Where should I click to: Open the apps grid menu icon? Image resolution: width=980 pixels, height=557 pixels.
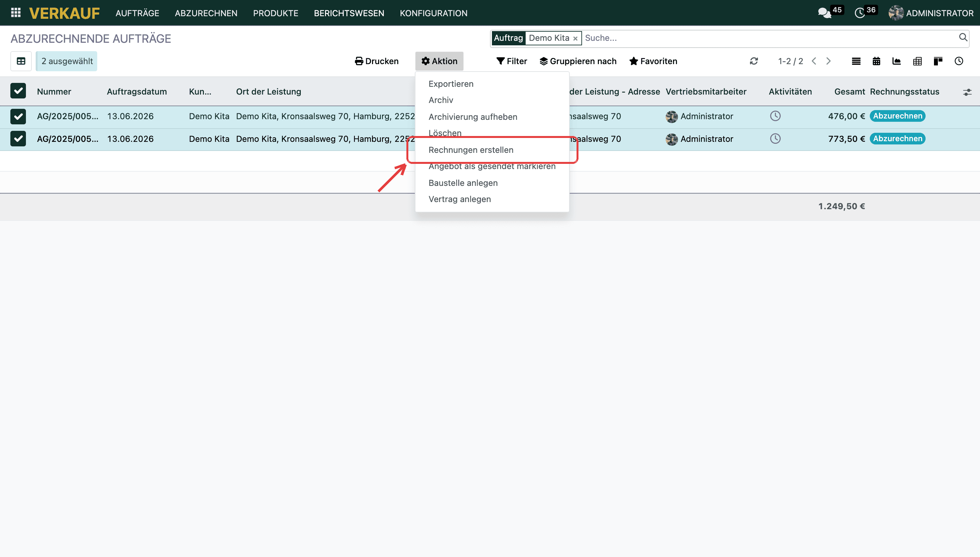click(16, 13)
